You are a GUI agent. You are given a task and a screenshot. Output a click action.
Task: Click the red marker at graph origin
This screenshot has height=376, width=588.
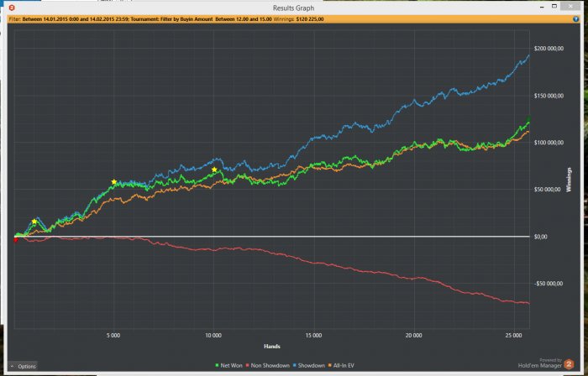[16, 240]
